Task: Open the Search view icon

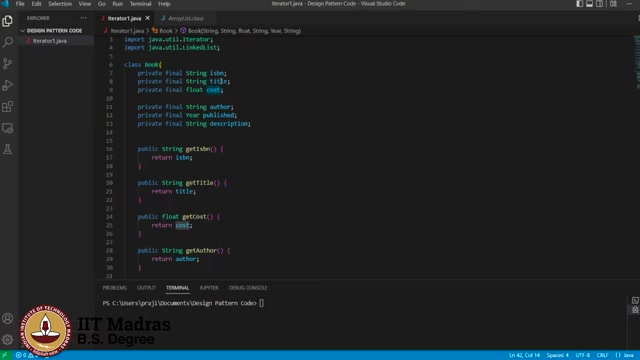Action: [x=7, y=42]
